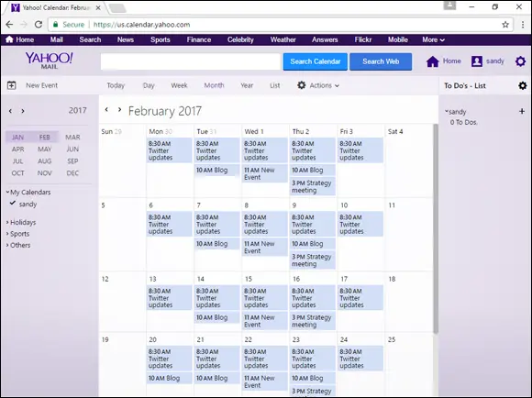
Task: Expand the Holidays calendar group
Action: 21,222
